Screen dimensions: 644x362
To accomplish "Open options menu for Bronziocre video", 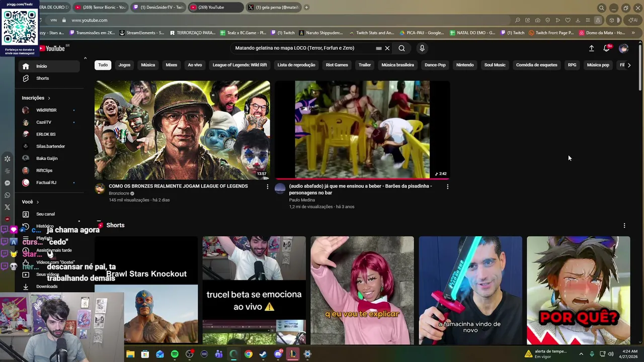I will click(x=267, y=187).
